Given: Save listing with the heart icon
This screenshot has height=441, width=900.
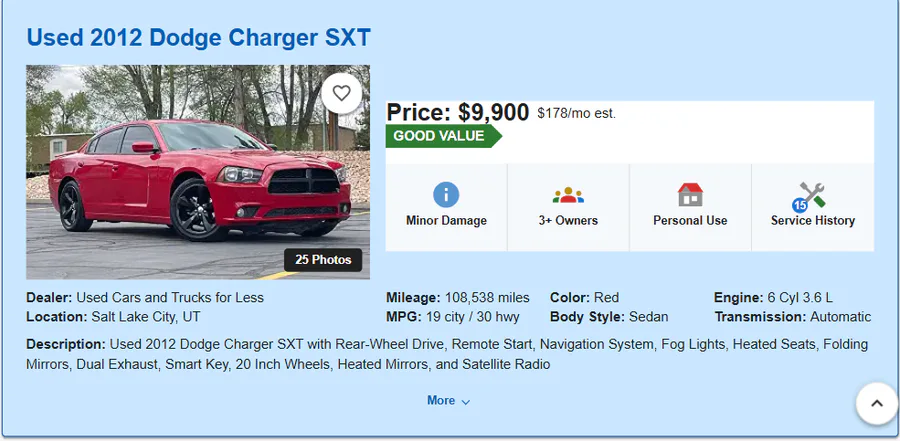Looking at the screenshot, I should click(x=342, y=93).
